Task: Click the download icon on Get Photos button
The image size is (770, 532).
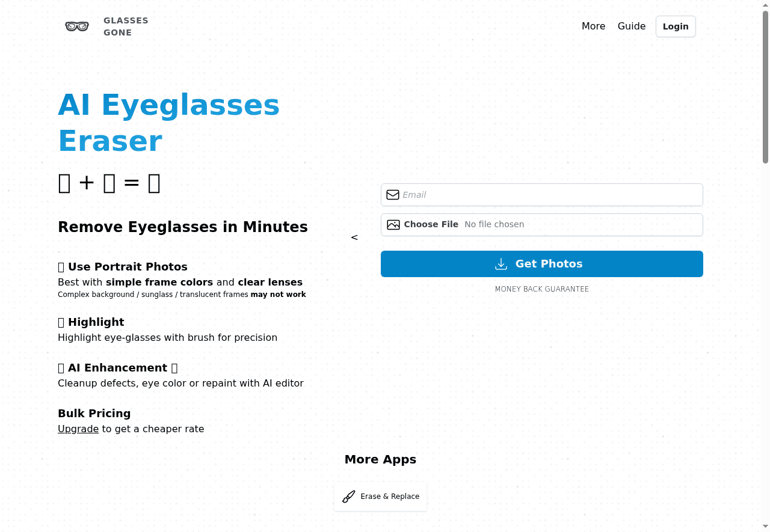Action: pyautogui.click(x=501, y=264)
